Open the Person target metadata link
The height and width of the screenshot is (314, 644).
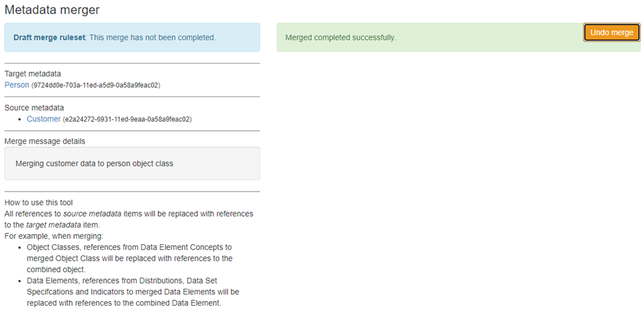[16, 85]
